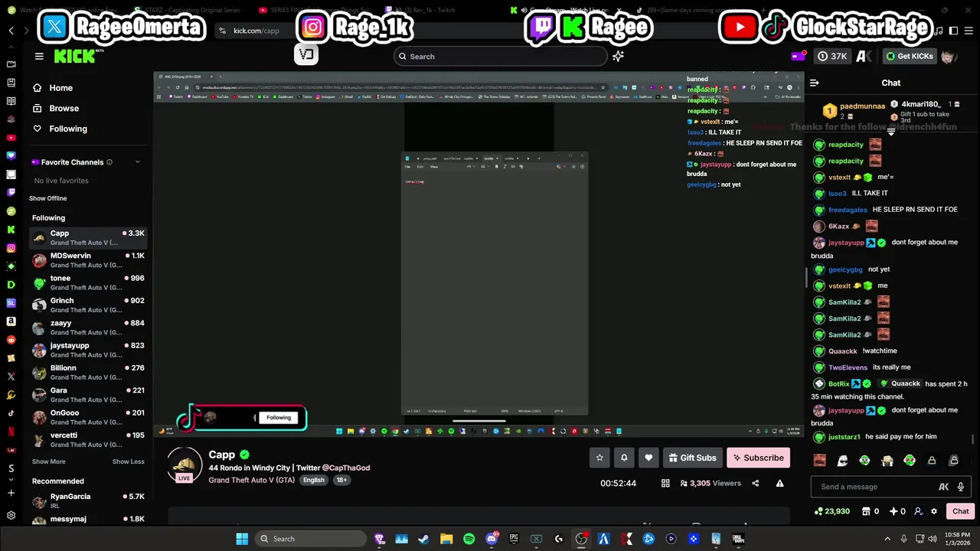980x551 pixels.
Task: Report the stream with the warning triangle icon
Action: [x=779, y=483]
